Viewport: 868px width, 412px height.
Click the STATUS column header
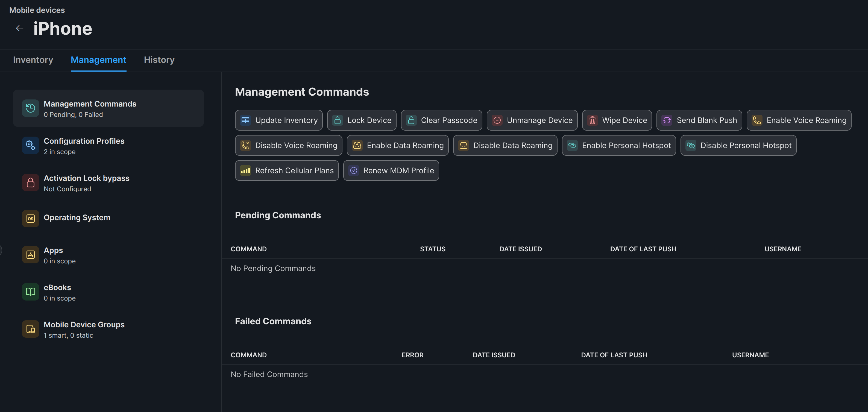tap(433, 249)
